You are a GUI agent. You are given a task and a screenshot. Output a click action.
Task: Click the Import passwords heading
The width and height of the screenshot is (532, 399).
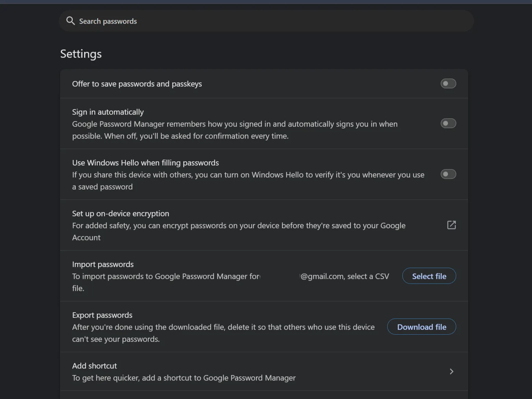[103, 265]
